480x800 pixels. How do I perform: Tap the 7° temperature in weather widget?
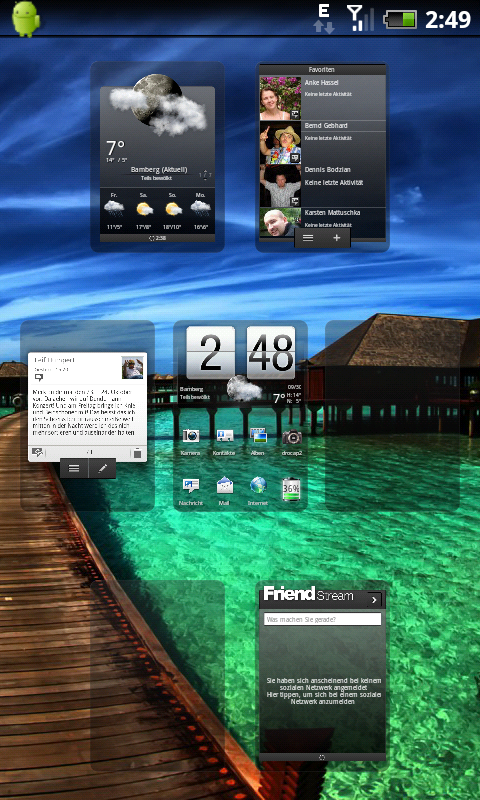pos(116,148)
